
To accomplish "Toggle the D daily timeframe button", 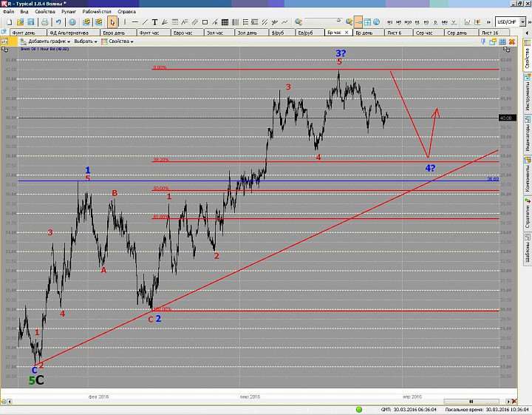I will (436, 23).
